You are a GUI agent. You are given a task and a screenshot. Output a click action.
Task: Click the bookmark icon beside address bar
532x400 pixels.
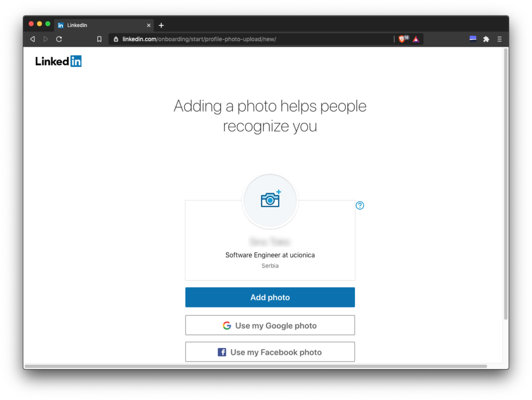pos(99,39)
